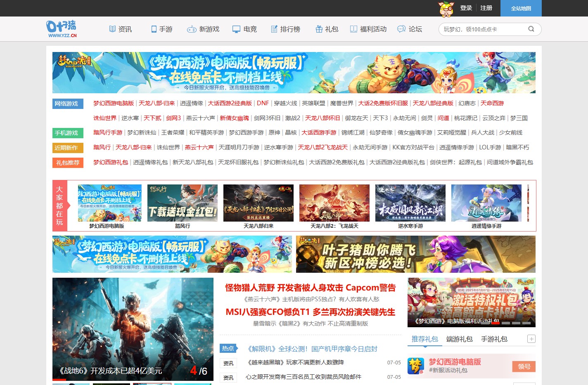
Task: Click 王者荣耀 mobile game link
Action: (173, 132)
